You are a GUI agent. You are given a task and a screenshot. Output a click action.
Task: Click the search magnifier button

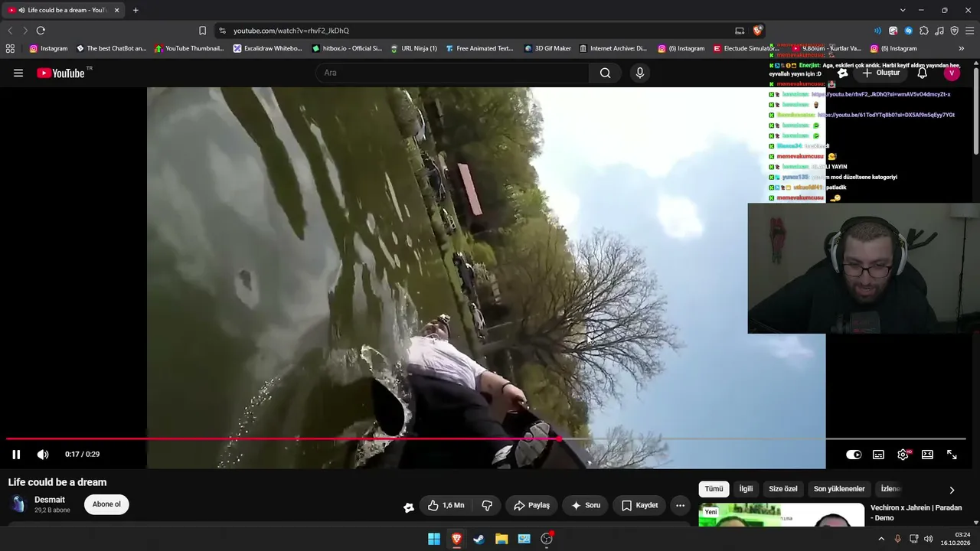(606, 73)
